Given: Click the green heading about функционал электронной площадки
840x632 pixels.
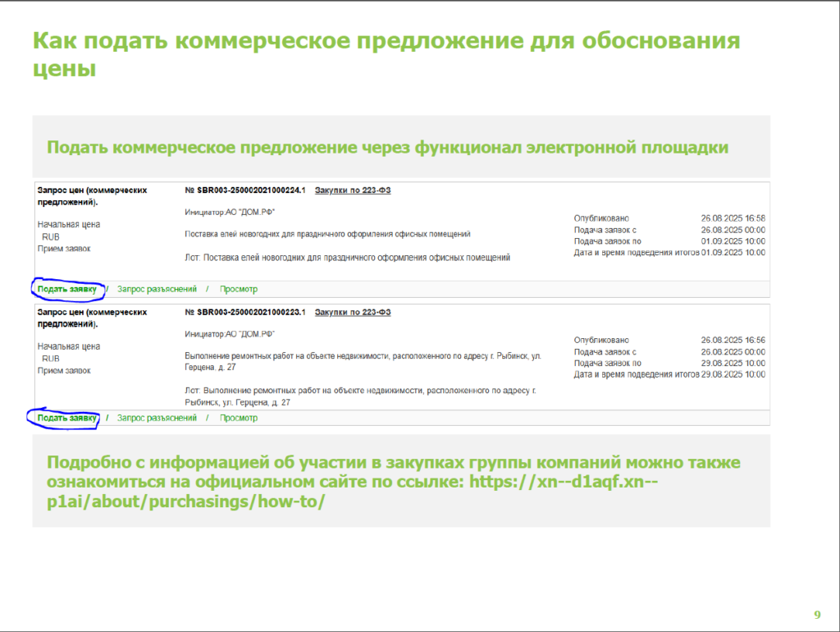Looking at the screenshot, I should (387, 147).
